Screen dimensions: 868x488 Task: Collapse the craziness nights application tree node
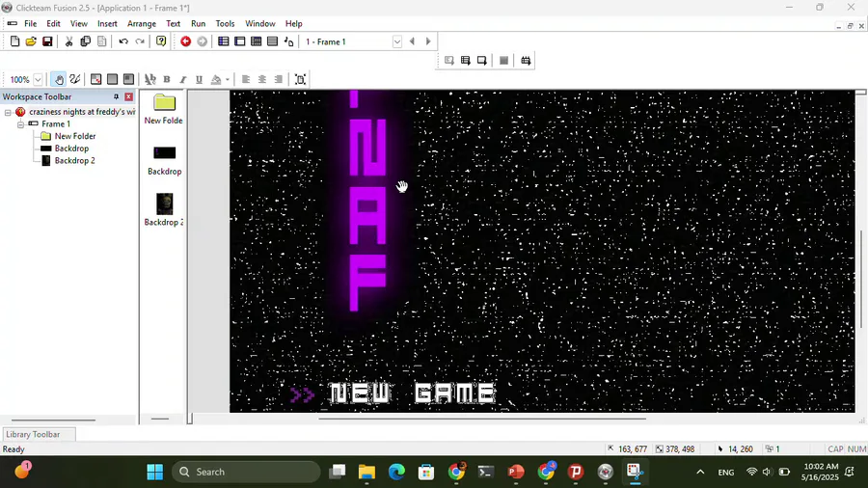point(8,112)
